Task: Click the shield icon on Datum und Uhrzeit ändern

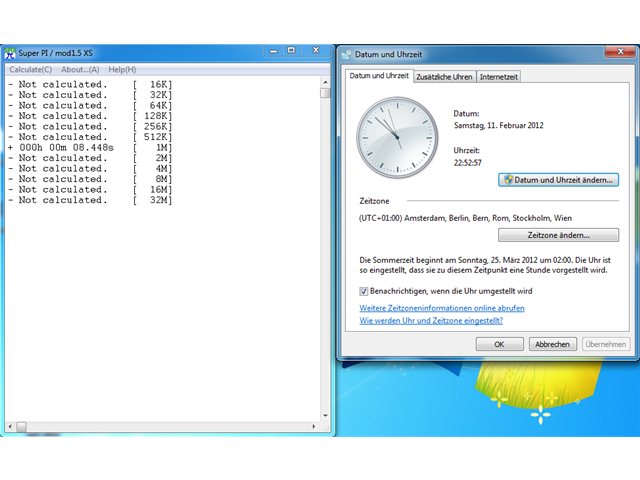Action: [508, 180]
